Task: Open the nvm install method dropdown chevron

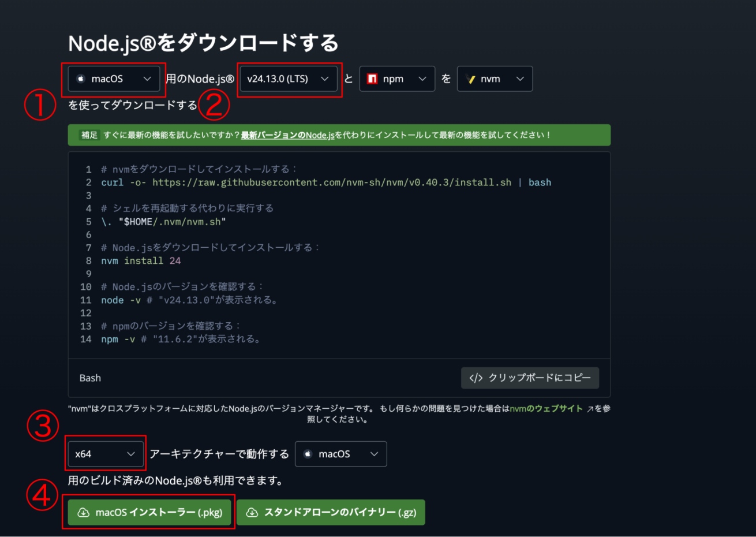Action: [520, 79]
